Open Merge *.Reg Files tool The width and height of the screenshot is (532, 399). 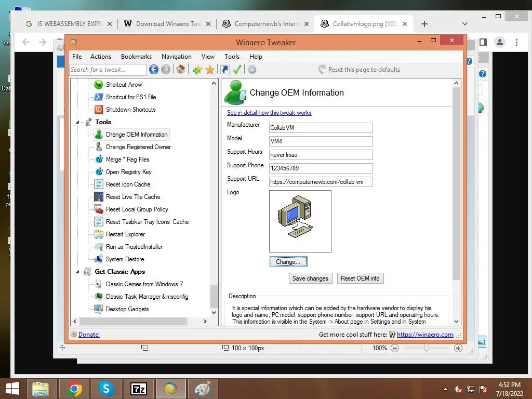click(127, 159)
